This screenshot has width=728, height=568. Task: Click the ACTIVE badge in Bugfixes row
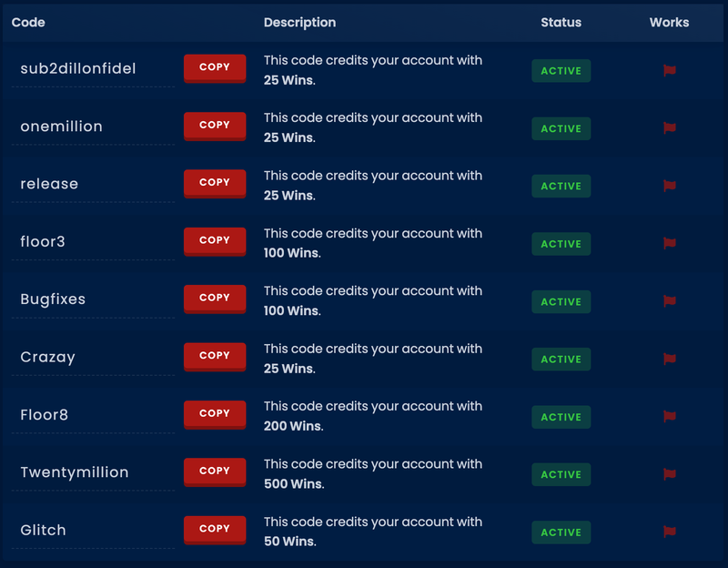tap(561, 301)
